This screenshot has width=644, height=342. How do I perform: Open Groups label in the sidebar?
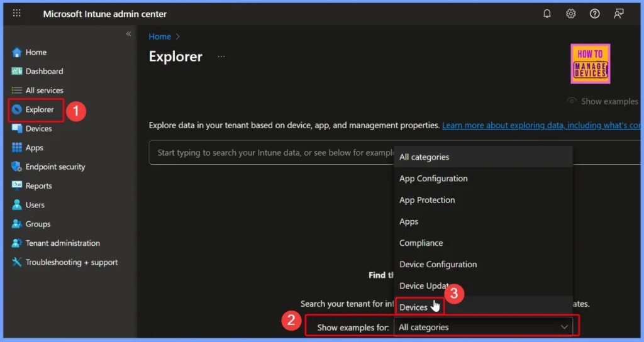click(x=38, y=224)
